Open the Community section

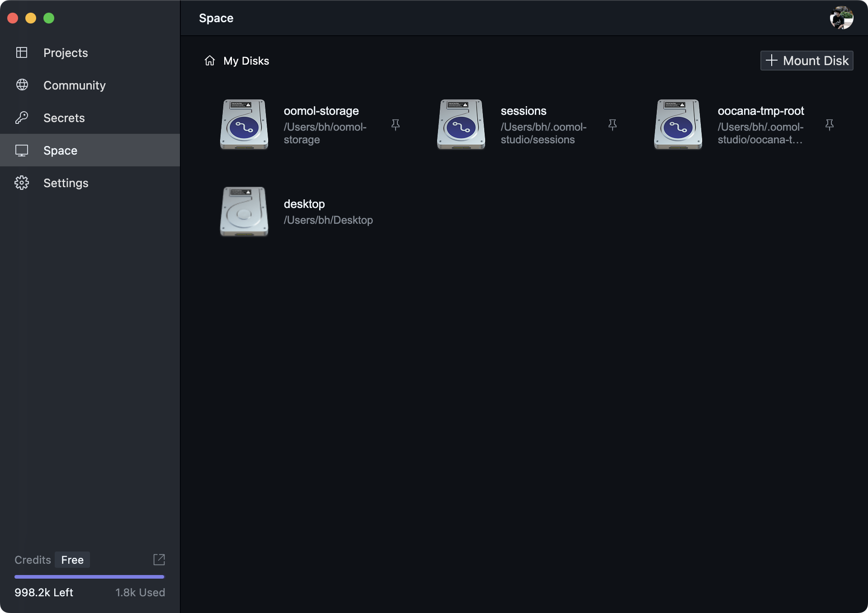pos(74,85)
